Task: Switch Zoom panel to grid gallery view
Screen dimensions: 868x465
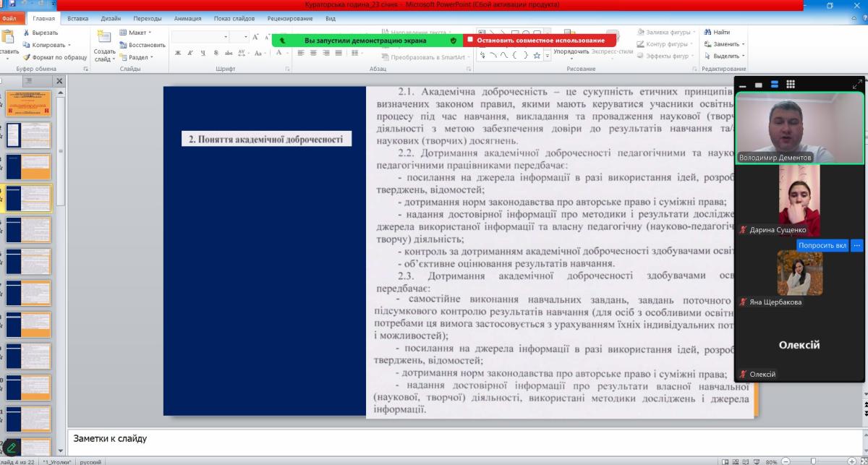Action: 791,85
